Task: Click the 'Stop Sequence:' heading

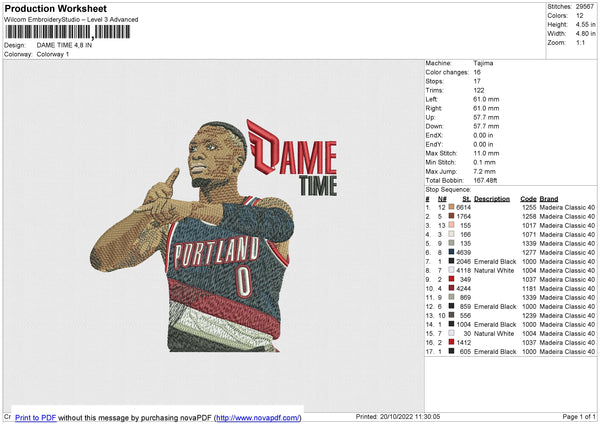Action: (x=448, y=189)
